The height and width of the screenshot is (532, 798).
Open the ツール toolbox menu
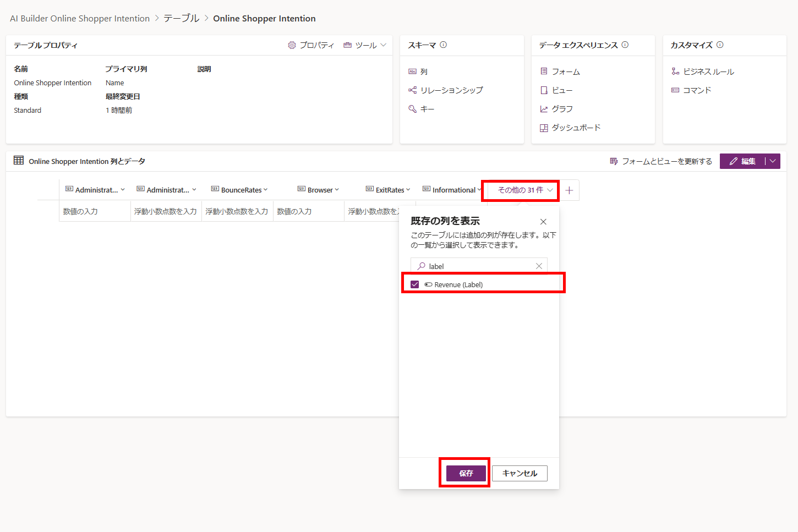pos(365,45)
